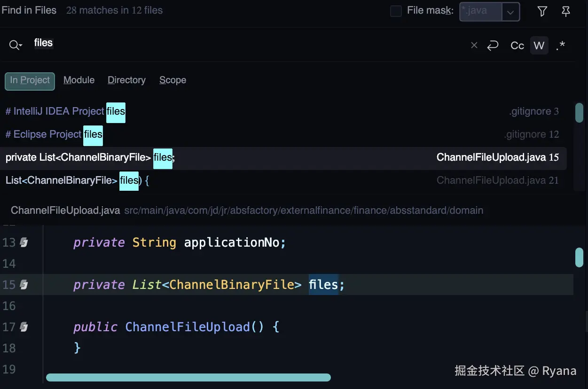588x389 pixels.
Task: Click the search text input field
Action: (x=235, y=44)
